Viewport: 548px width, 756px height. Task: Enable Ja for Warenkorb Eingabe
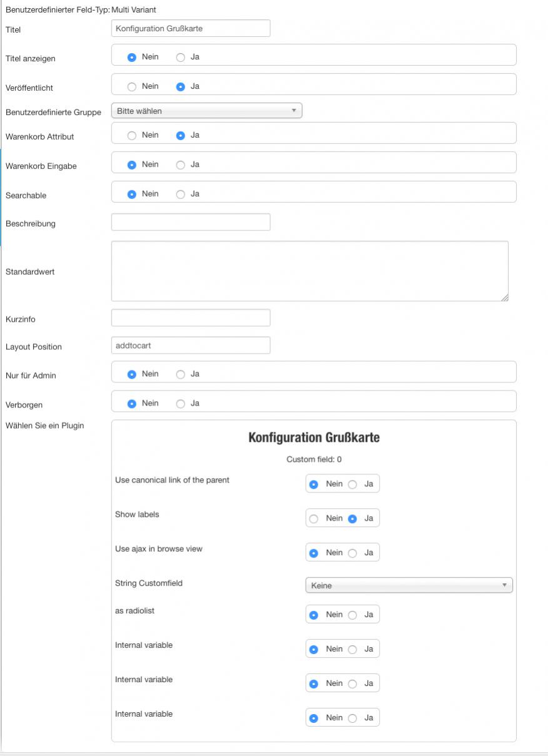point(181,165)
